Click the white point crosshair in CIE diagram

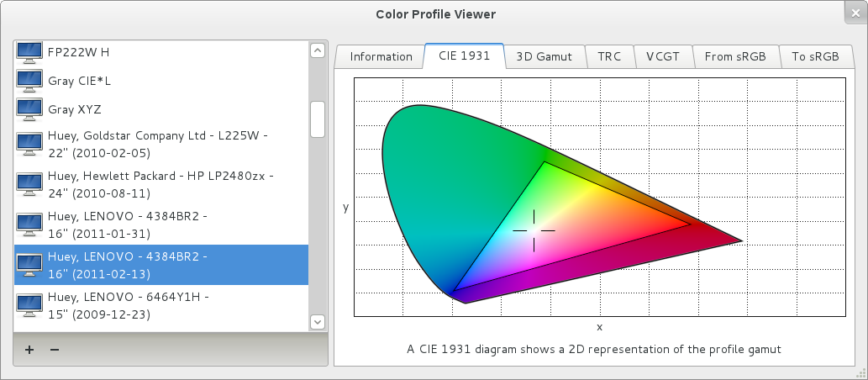point(534,230)
